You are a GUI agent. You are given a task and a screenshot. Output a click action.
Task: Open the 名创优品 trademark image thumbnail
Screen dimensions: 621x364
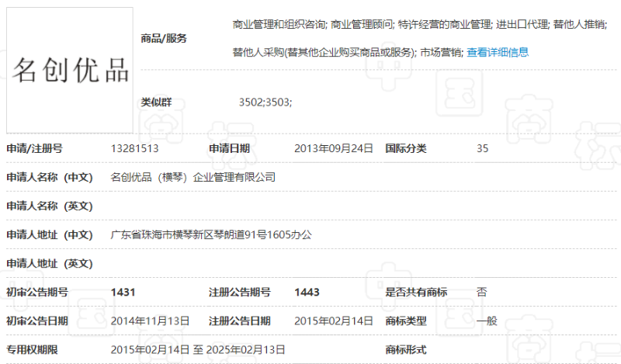coord(70,70)
